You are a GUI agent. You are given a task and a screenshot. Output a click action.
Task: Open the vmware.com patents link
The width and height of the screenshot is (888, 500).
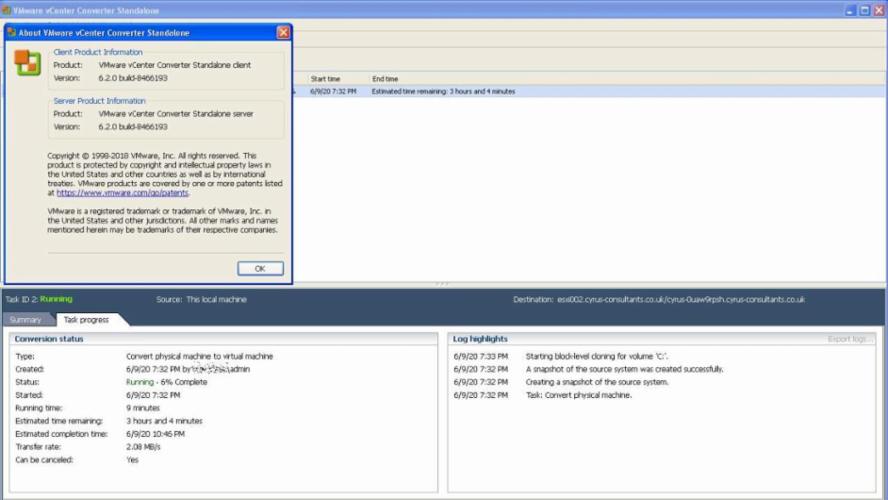pos(122,193)
